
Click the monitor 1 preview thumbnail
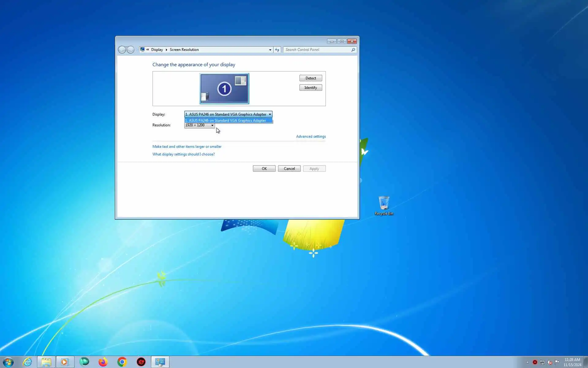coord(224,89)
